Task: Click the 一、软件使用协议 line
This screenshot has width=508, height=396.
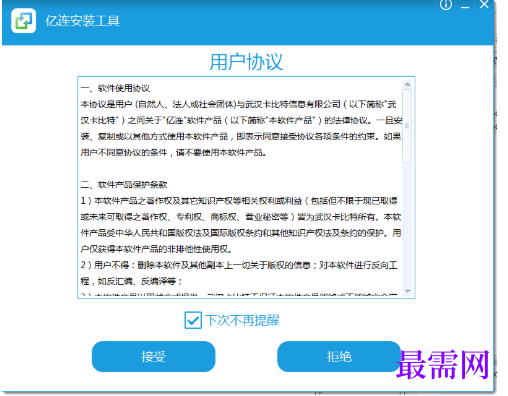Action: (115, 88)
